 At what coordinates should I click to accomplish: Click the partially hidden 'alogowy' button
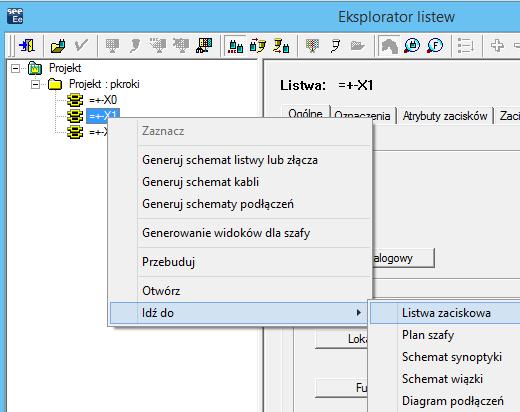click(403, 258)
